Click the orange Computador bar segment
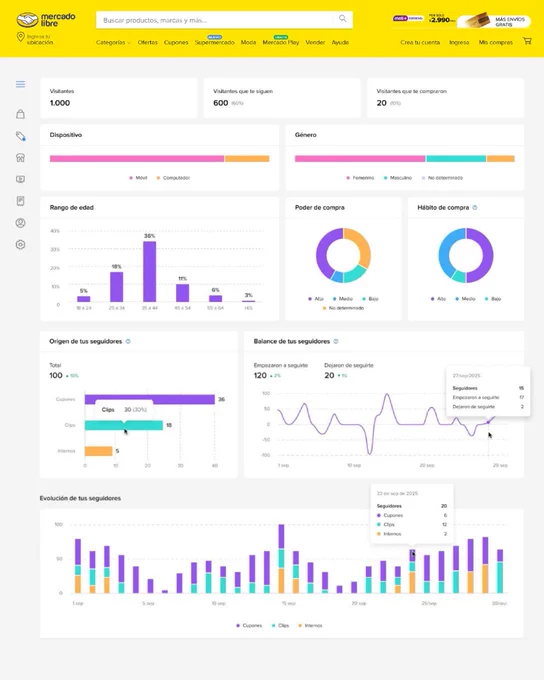This screenshot has width=544, height=680. click(x=247, y=159)
